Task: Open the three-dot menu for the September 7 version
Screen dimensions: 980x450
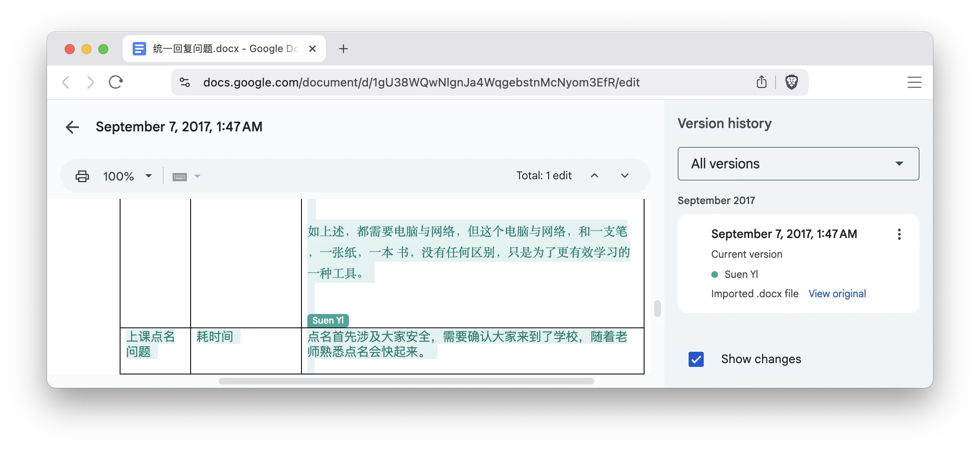Action: [x=899, y=234]
